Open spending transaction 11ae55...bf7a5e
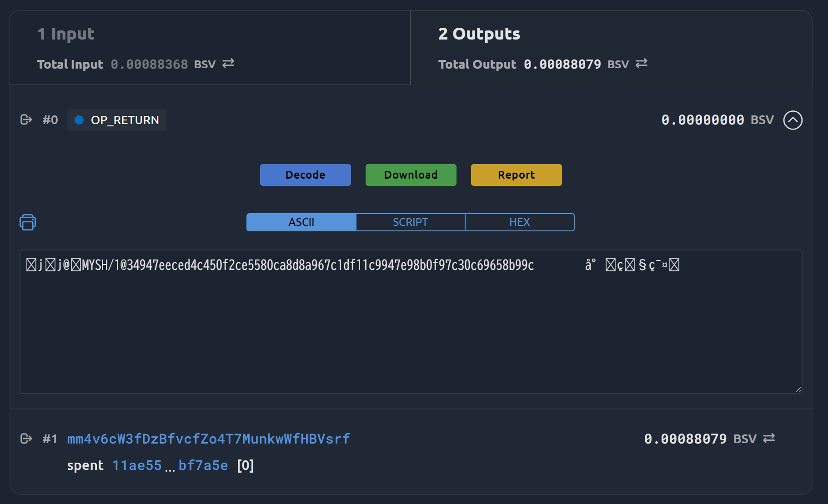 (x=170, y=465)
